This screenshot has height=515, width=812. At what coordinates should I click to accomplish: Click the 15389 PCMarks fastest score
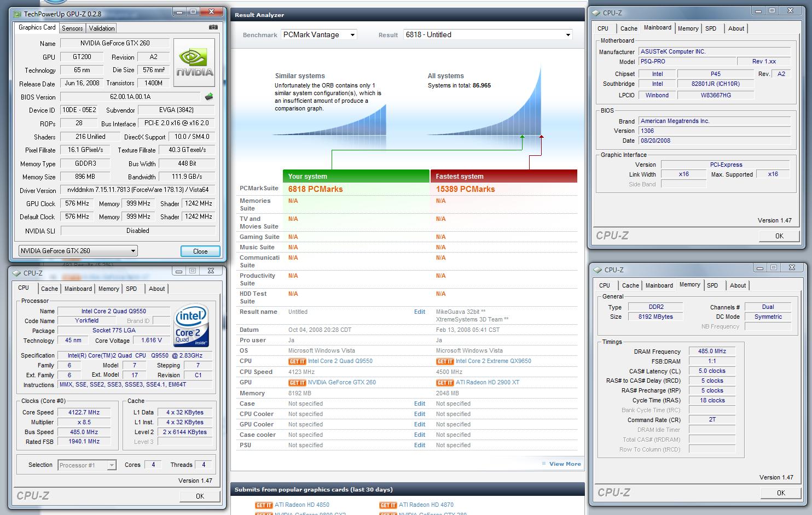(466, 189)
